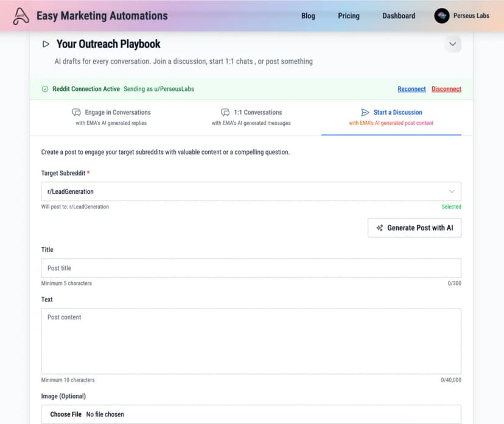Click the sparkle icon on Generate Post with AI
504x424 pixels.
[x=380, y=228]
